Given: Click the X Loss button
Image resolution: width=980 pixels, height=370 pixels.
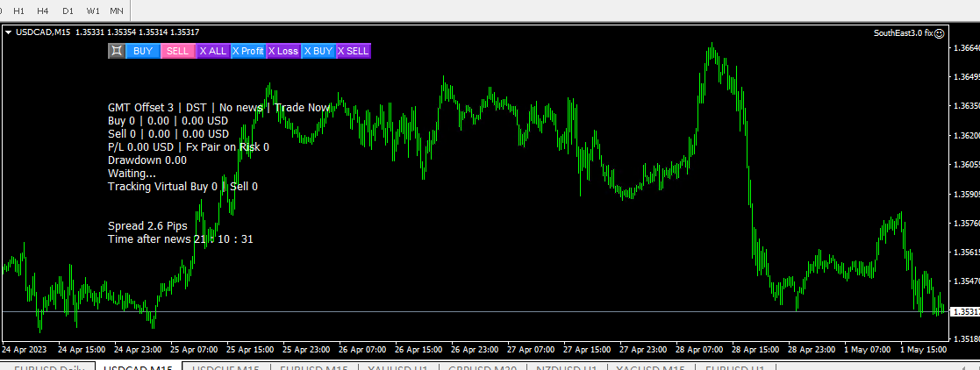Looking at the screenshot, I should click(283, 51).
